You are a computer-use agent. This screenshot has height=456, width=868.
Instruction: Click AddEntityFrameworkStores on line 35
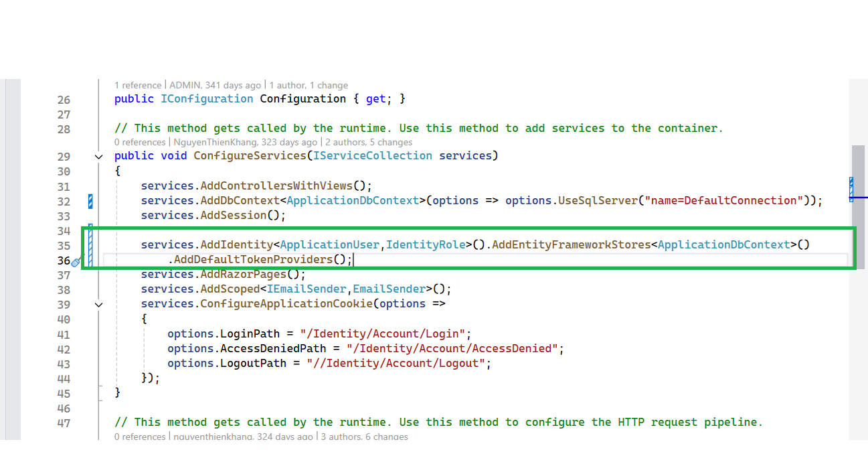pyautogui.click(x=571, y=245)
